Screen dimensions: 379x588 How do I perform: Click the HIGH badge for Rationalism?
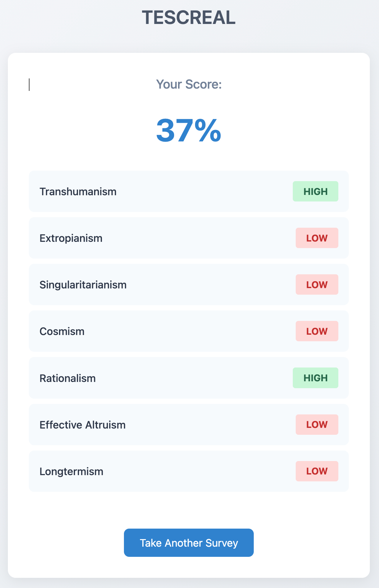coord(315,378)
